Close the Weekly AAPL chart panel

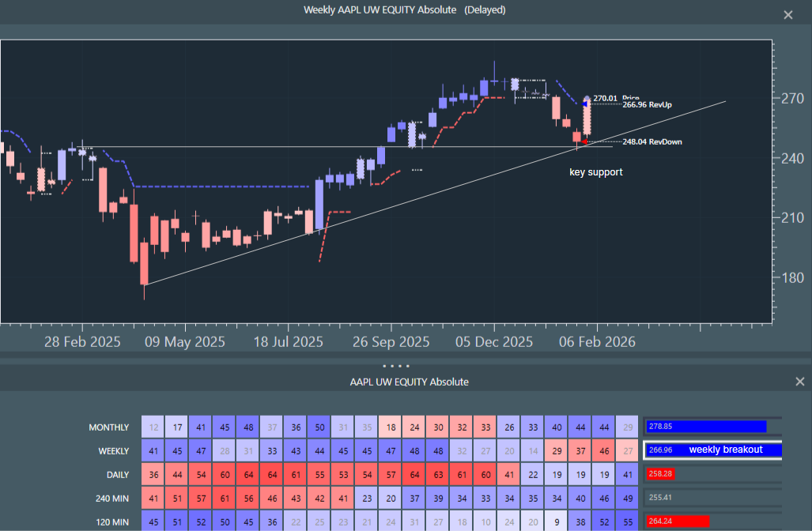coord(787,15)
